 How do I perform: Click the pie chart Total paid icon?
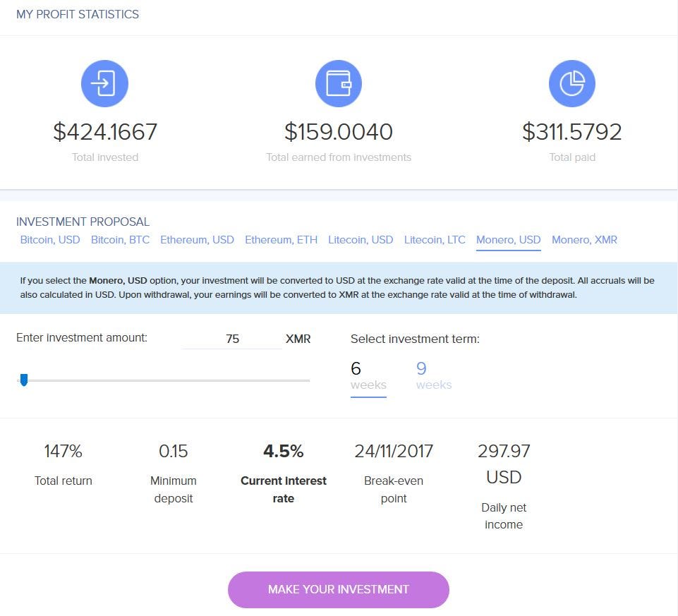tap(572, 83)
